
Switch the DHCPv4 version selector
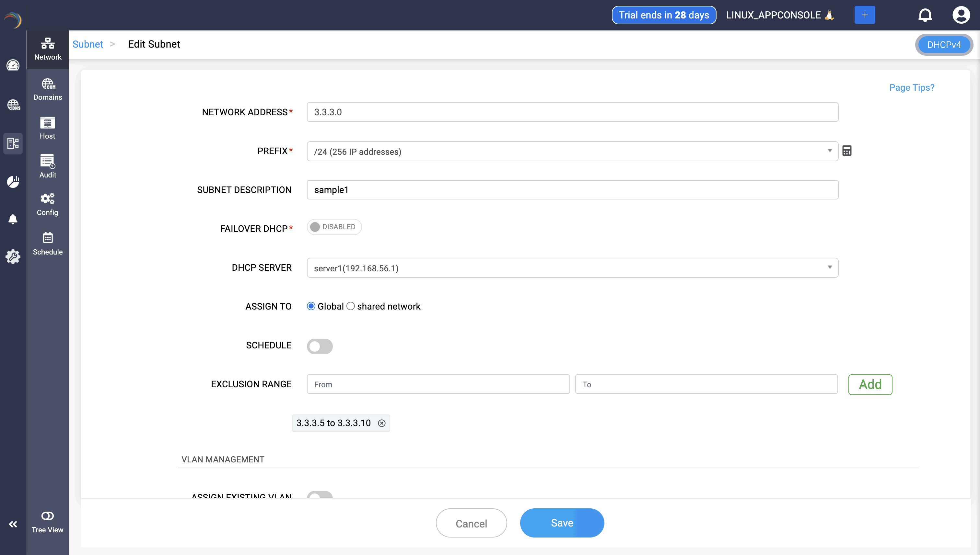(943, 45)
